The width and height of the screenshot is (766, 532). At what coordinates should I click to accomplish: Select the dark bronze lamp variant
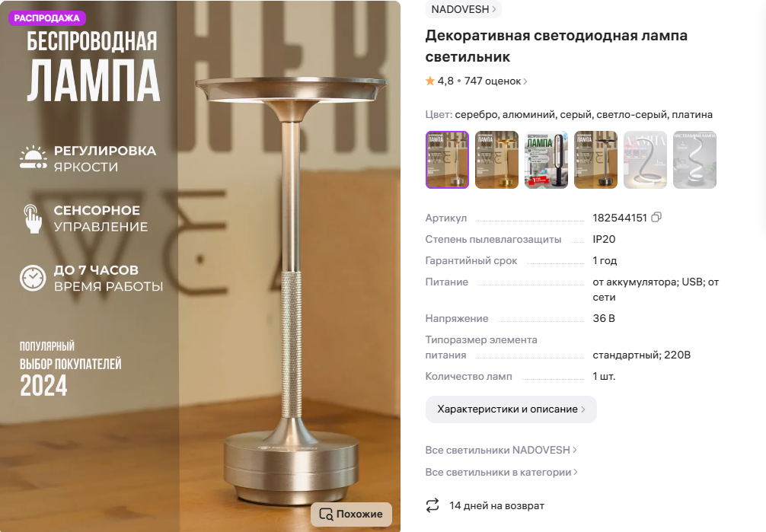tap(595, 160)
